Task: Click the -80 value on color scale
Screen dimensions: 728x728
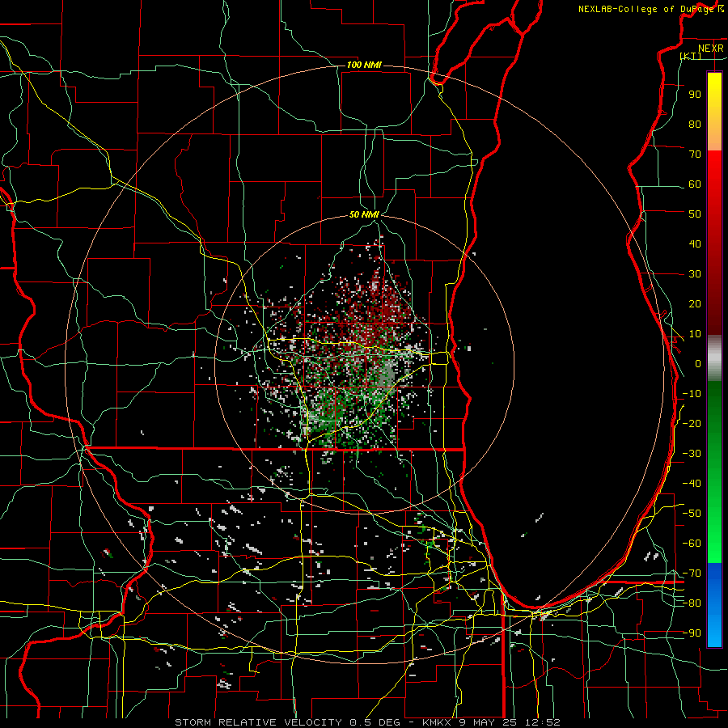Action: (692, 603)
